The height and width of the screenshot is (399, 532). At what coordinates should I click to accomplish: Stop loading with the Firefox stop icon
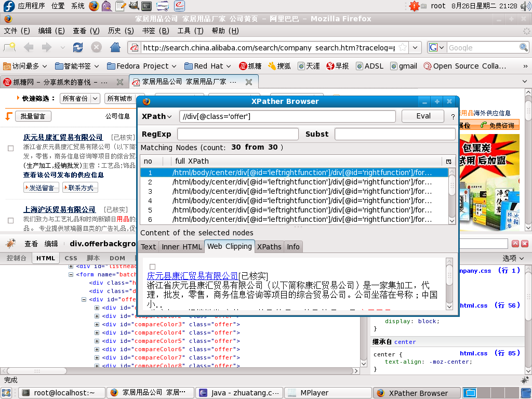pos(96,47)
